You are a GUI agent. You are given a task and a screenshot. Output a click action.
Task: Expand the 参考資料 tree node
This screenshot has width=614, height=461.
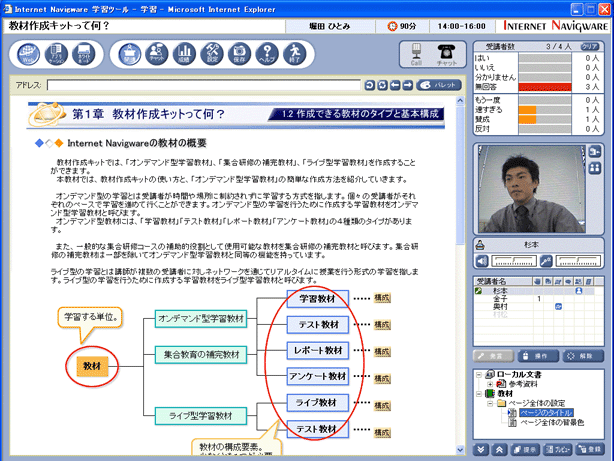490,384
